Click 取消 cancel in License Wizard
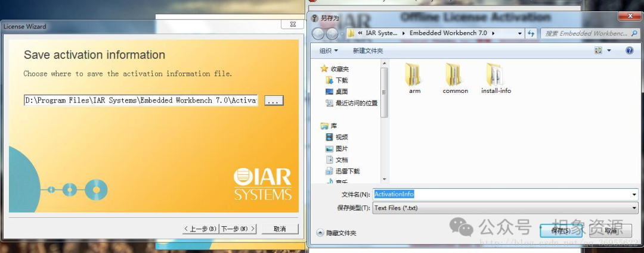This screenshot has height=253, width=644. 280,229
